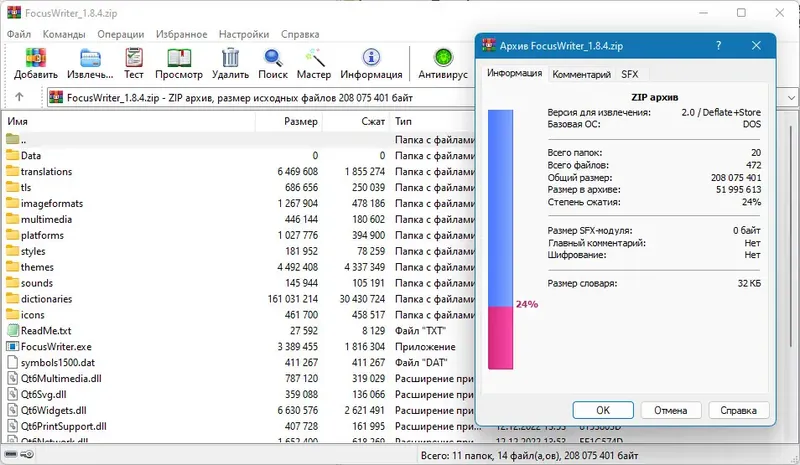Select the Qt6Svg.dll file

[x=239, y=394]
